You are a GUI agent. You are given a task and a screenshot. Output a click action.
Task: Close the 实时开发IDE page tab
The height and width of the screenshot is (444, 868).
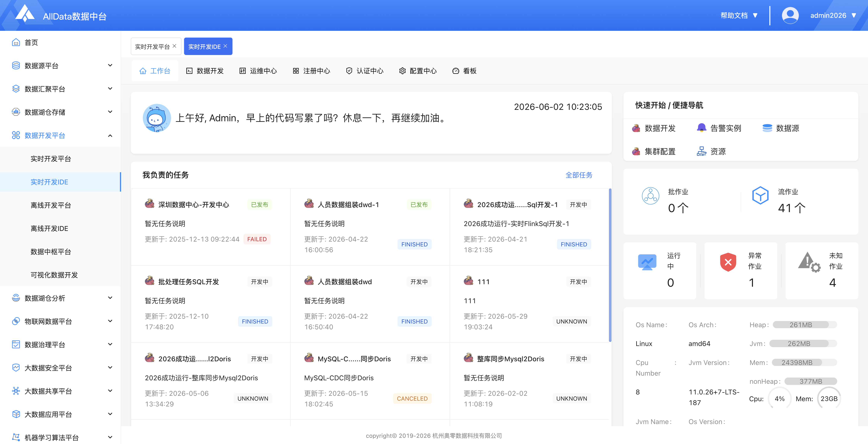pyautogui.click(x=225, y=46)
